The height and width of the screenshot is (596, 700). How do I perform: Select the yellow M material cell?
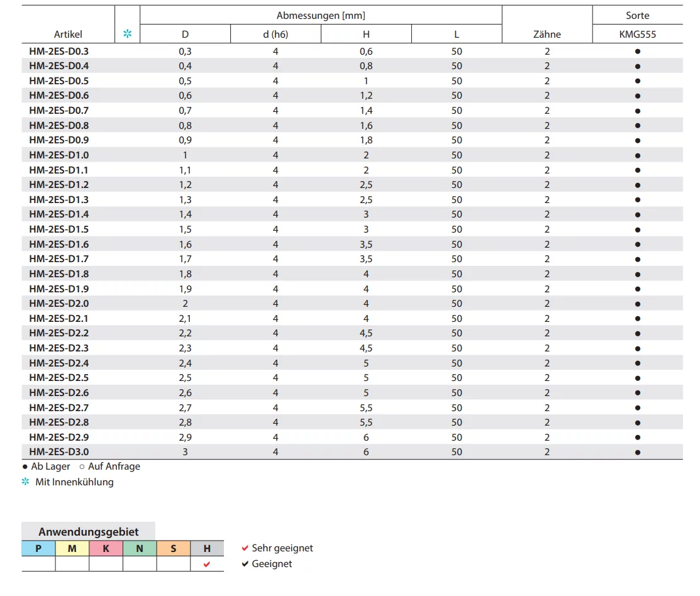72,548
